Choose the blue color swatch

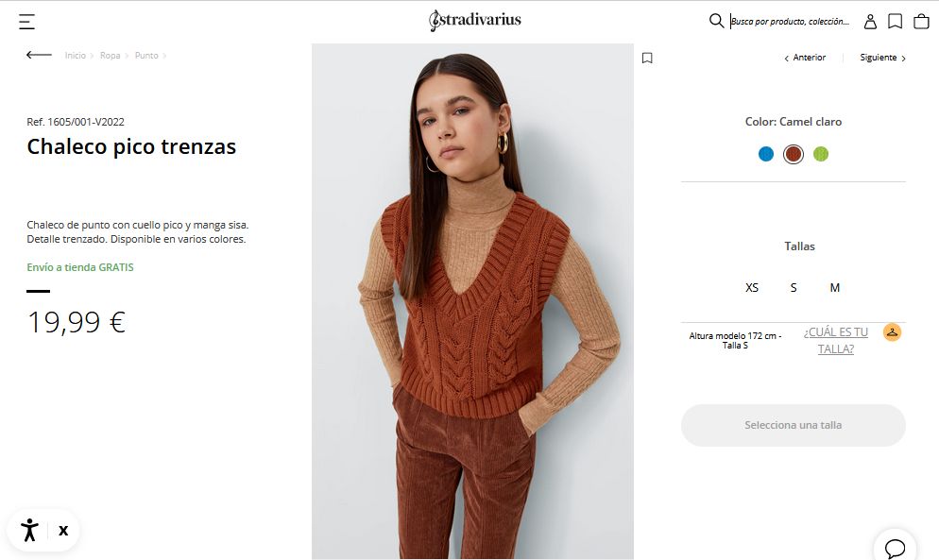[766, 154]
